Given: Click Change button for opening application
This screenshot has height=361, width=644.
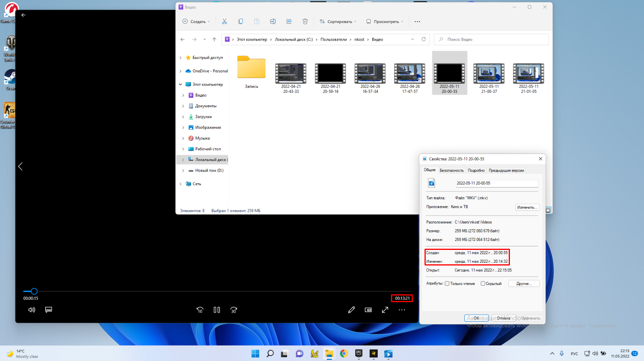Looking at the screenshot, I should [527, 207].
